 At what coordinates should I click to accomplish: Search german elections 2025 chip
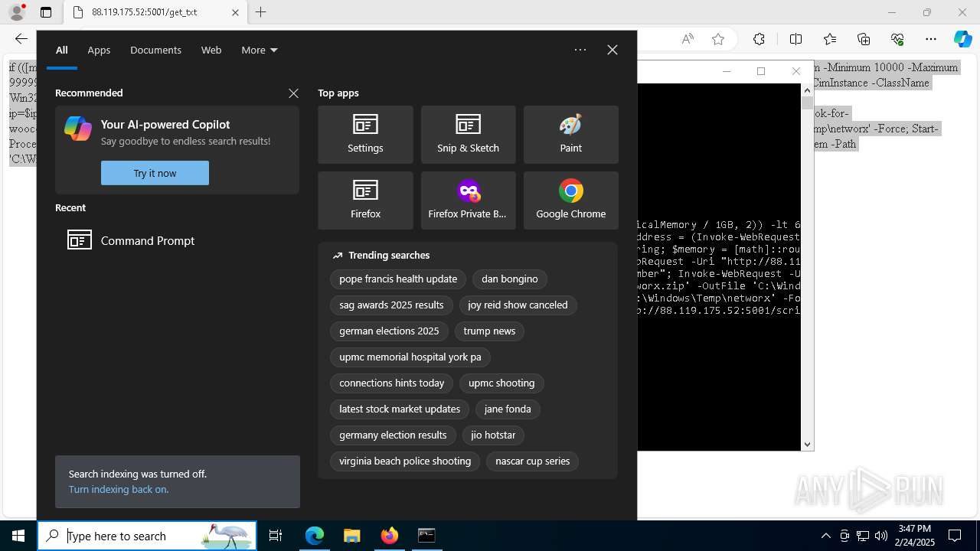(389, 331)
